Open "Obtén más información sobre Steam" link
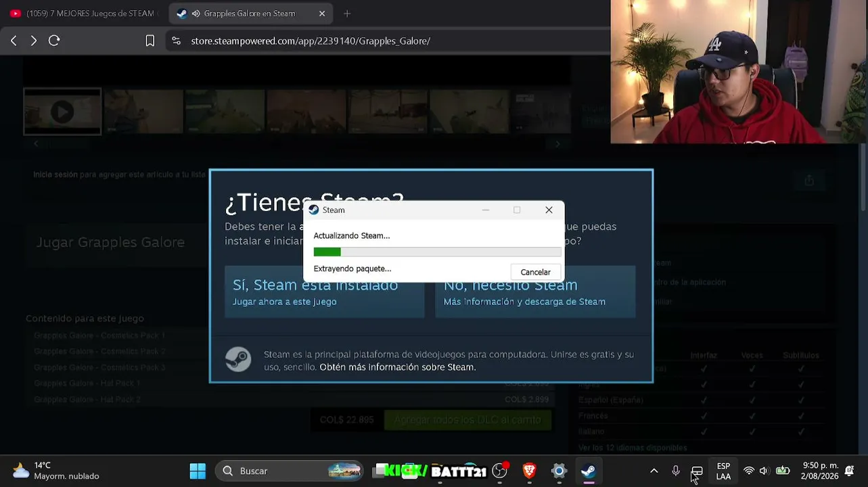This screenshot has width=868, height=487. 398,367
